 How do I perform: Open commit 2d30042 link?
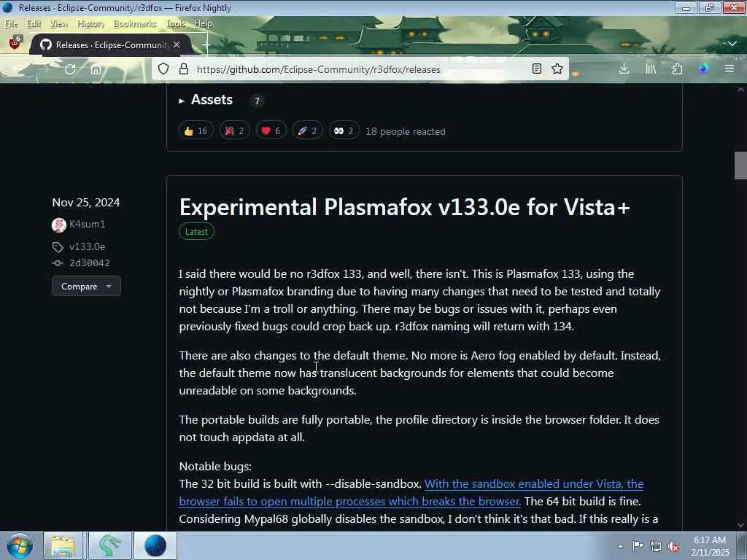[x=90, y=262]
